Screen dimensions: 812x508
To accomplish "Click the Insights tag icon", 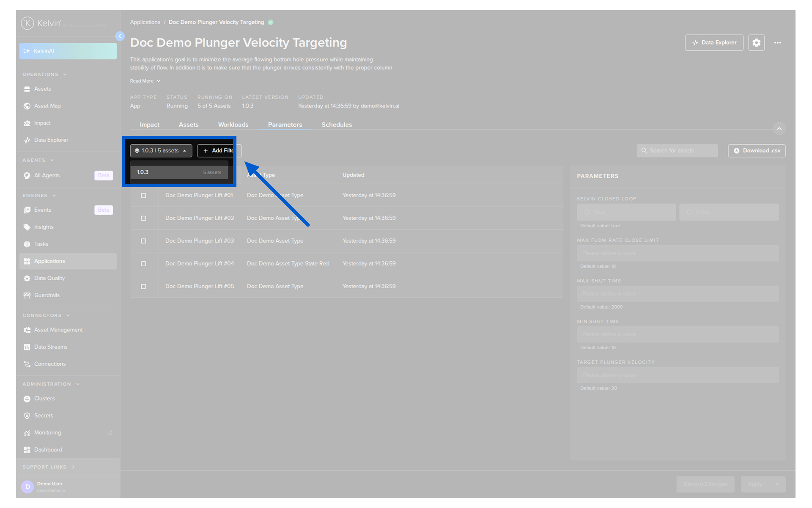I will (x=27, y=227).
